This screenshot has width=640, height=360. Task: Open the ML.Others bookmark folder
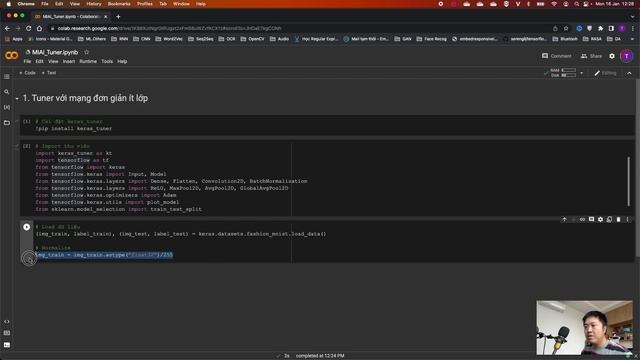click(91, 39)
